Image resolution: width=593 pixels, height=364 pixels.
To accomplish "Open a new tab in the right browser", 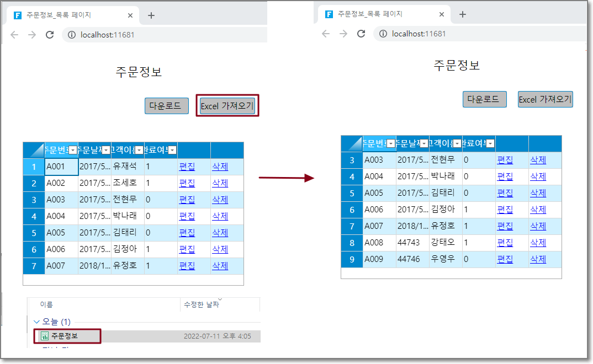I will [463, 14].
